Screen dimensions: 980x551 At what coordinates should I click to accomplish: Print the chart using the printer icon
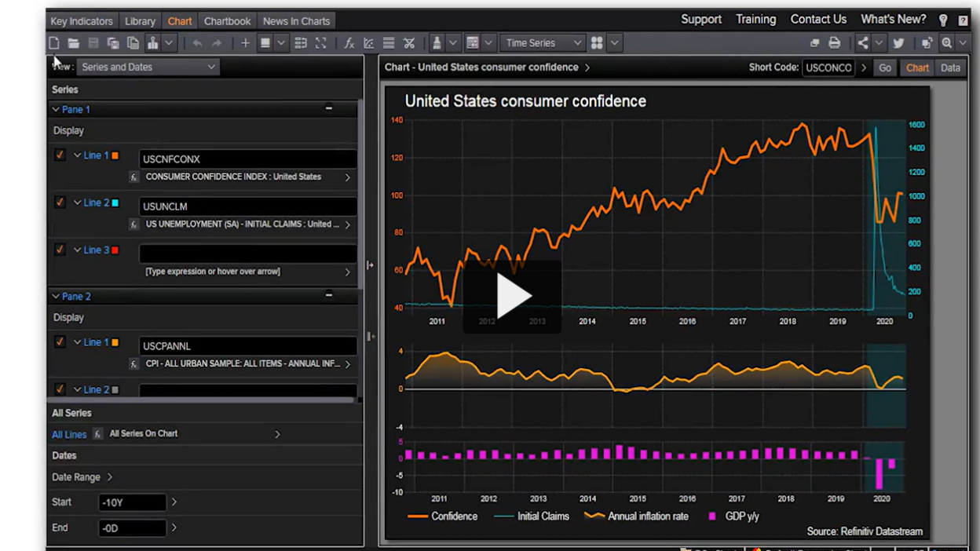(834, 43)
